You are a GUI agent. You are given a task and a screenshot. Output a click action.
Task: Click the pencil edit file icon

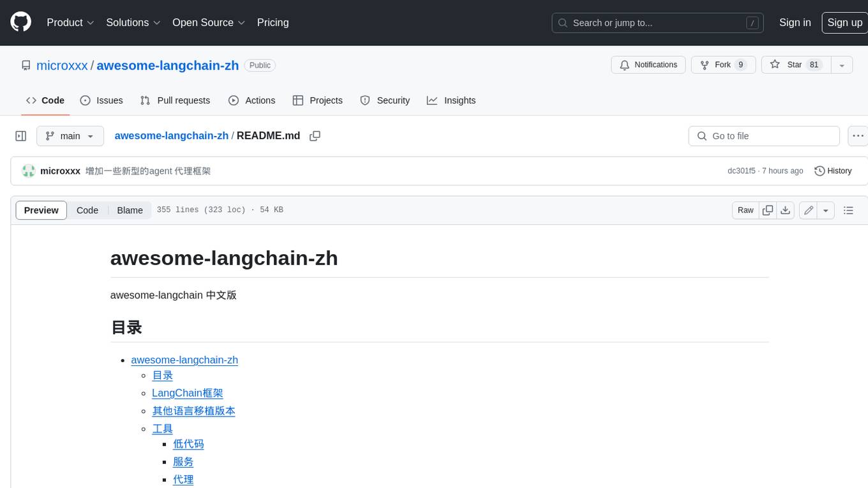point(809,210)
